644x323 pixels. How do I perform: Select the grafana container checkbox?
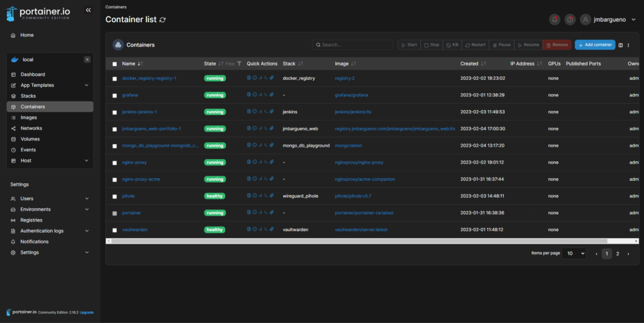click(114, 95)
